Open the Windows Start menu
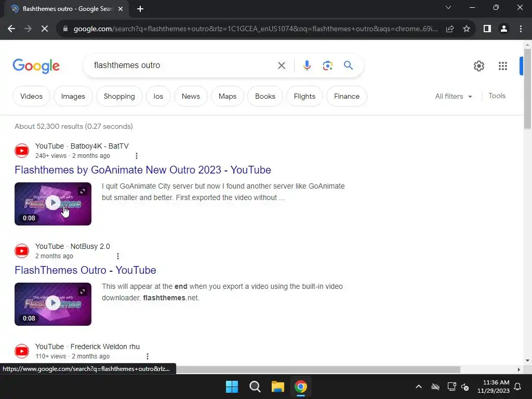The width and height of the screenshot is (532, 399). [x=232, y=387]
